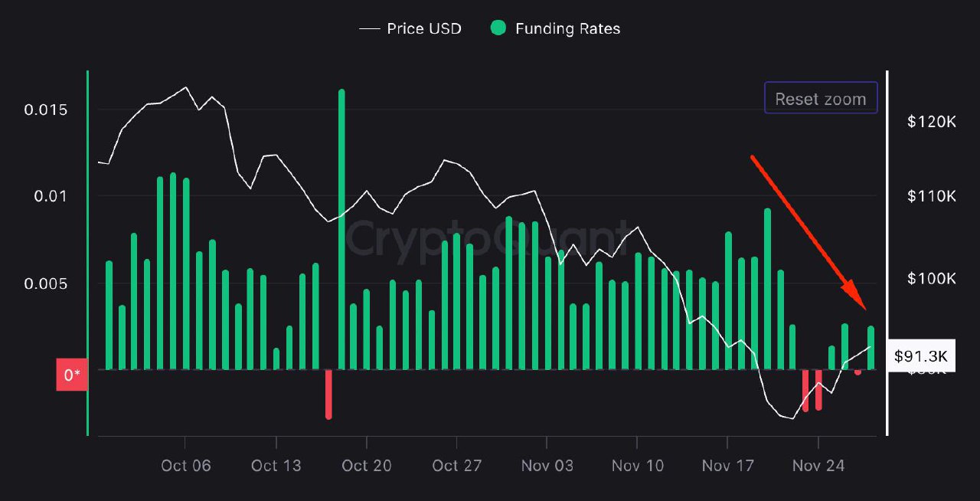
Task: Toggle the Price USD legend series
Action: 423,29
